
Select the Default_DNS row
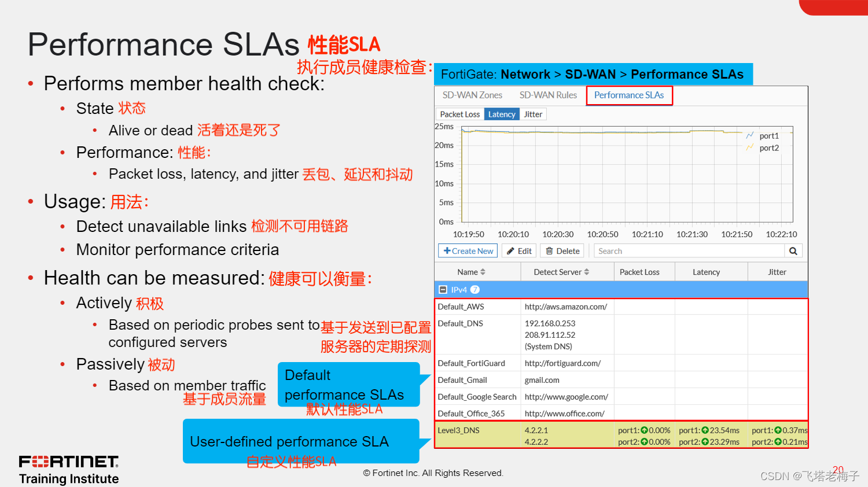tap(621, 335)
